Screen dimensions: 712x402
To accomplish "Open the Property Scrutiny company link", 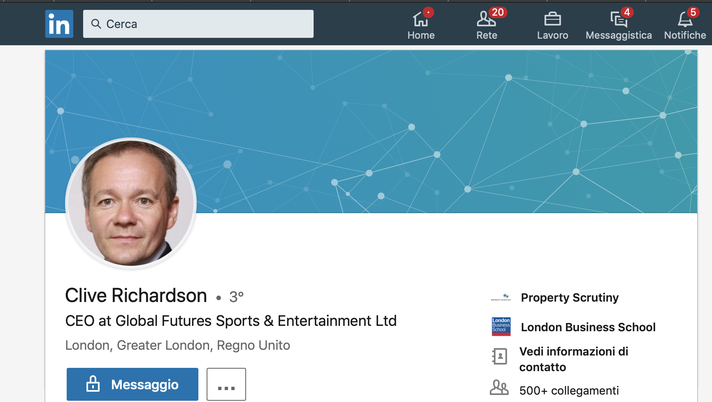I will (x=569, y=298).
